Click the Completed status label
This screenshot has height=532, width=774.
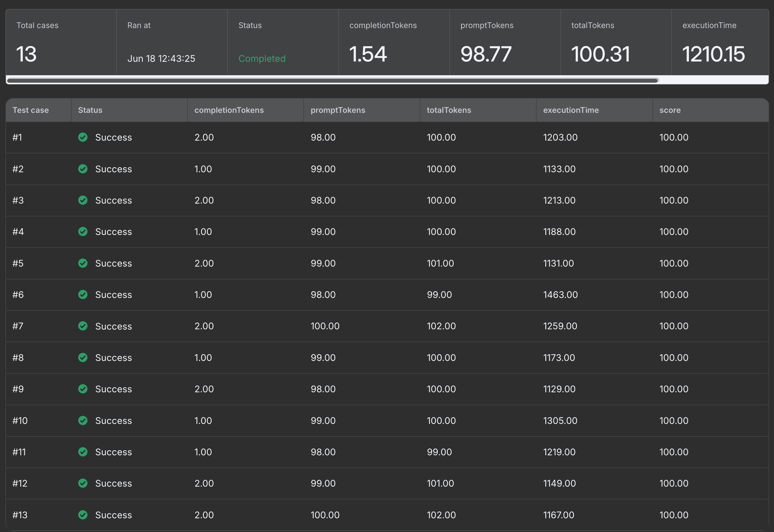point(262,58)
